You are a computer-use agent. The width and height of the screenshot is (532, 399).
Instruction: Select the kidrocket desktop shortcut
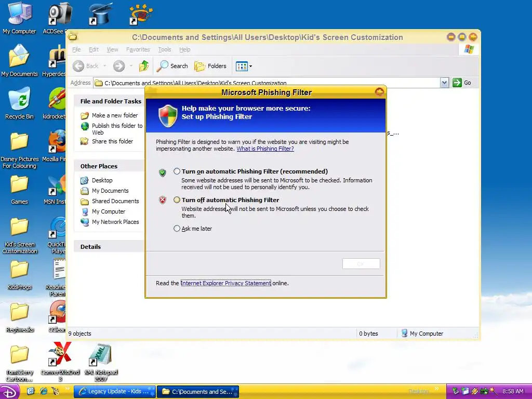[x=57, y=103]
